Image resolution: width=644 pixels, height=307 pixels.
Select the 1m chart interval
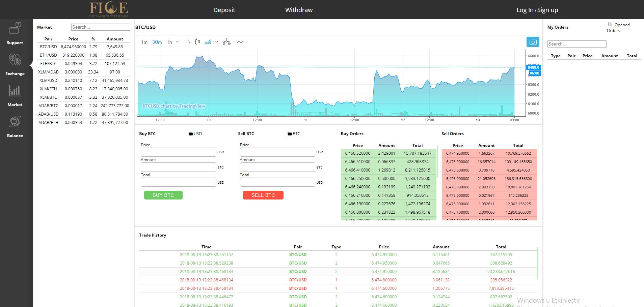(144, 42)
